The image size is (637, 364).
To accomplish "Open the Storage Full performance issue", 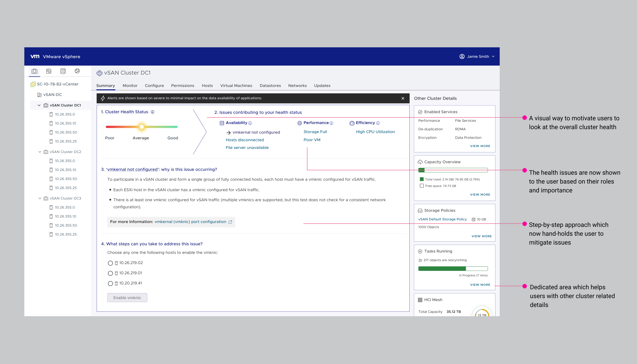I will pos(315,132).
